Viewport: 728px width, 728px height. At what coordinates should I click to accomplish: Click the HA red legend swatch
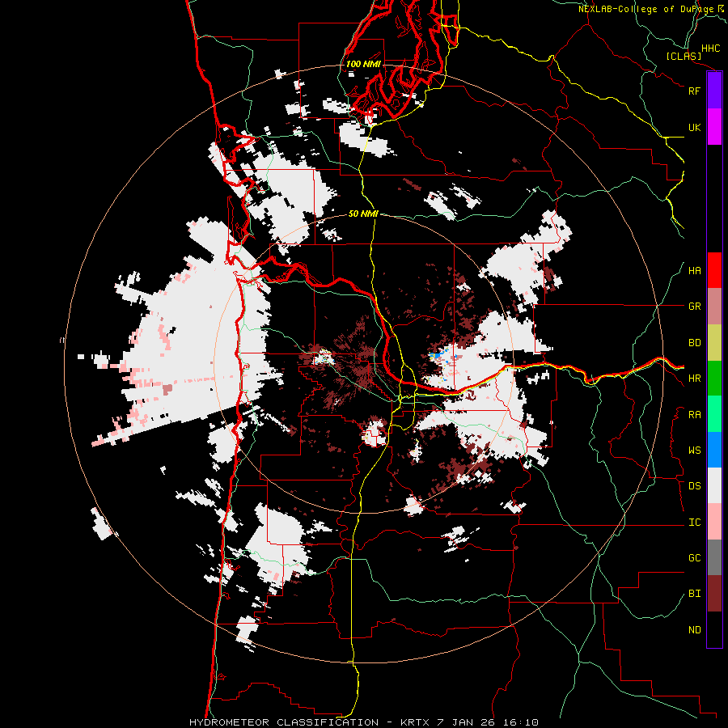point(714,270)
